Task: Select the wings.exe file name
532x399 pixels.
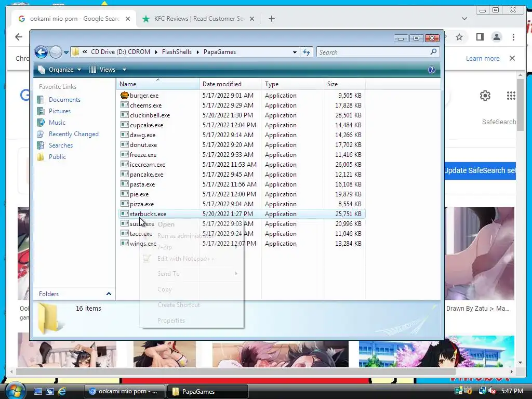Action: pyautogui.click(x=143, y=243)
